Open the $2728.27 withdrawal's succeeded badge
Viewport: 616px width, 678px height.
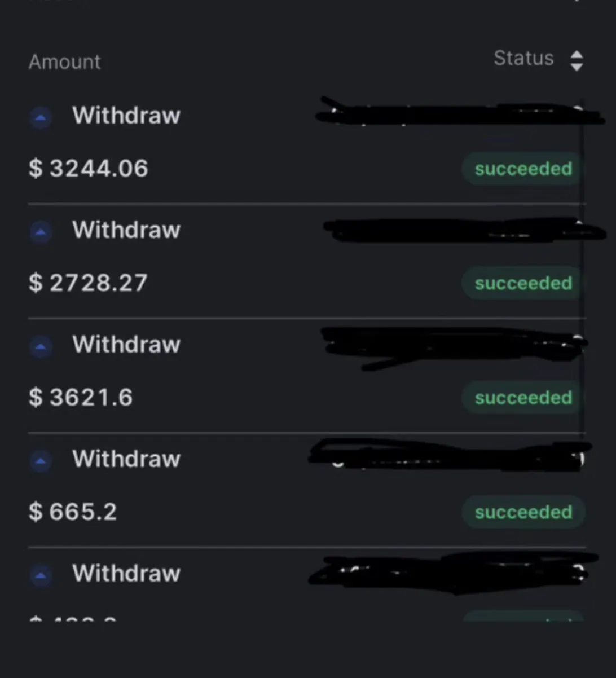[522, 283]
